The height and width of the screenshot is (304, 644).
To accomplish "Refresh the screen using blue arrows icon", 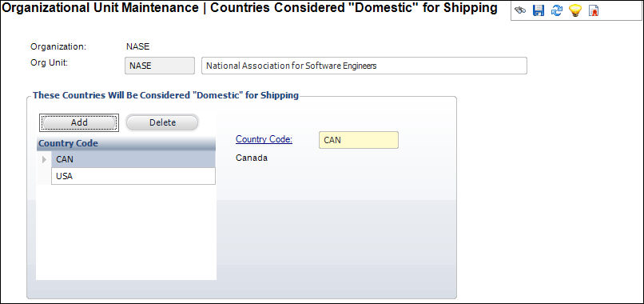I will point(556,11).
